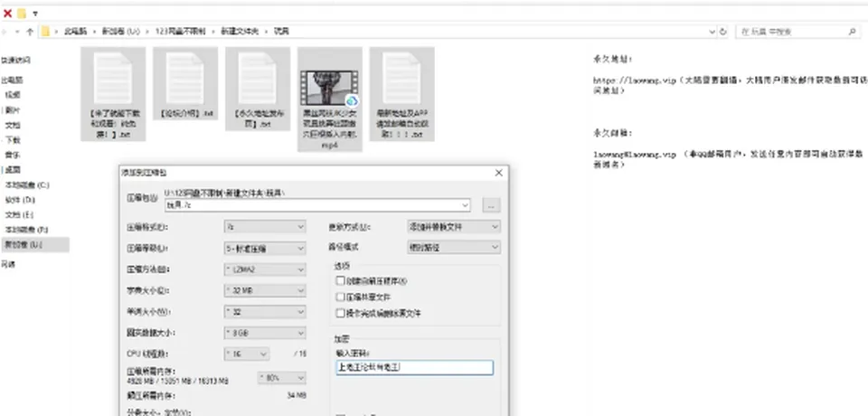
Task: Enable the create self-extracting archive checkbox
Action: [x=341, y=281]
